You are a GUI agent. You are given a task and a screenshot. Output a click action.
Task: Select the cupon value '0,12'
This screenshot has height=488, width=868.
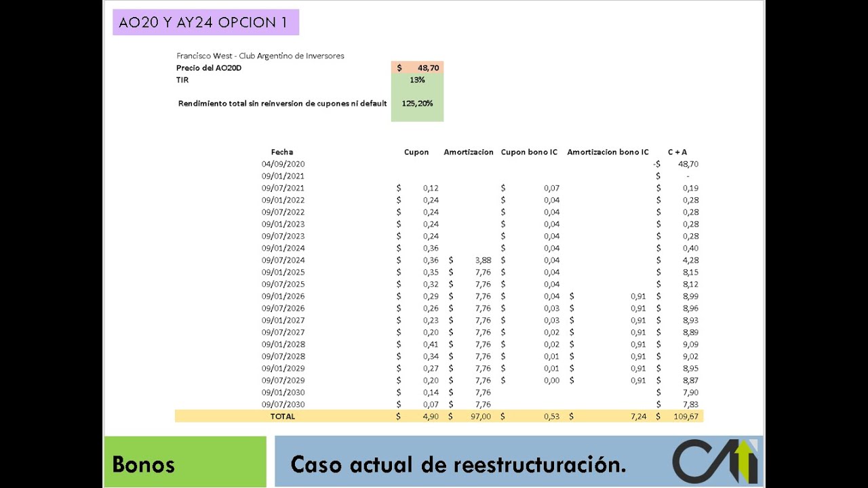(x=431, y=188)
